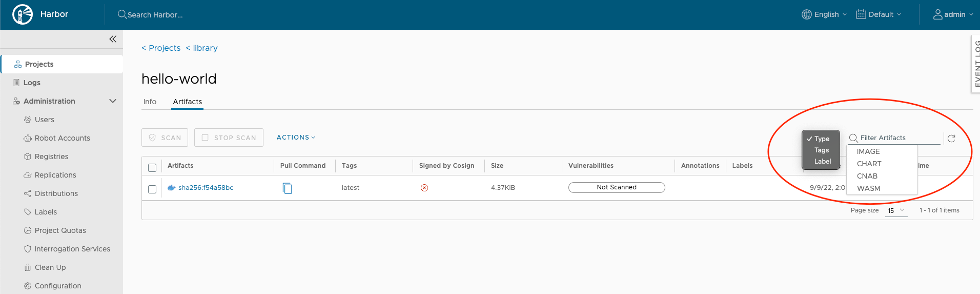Click the Stop Scan button

tap(229, 138)
